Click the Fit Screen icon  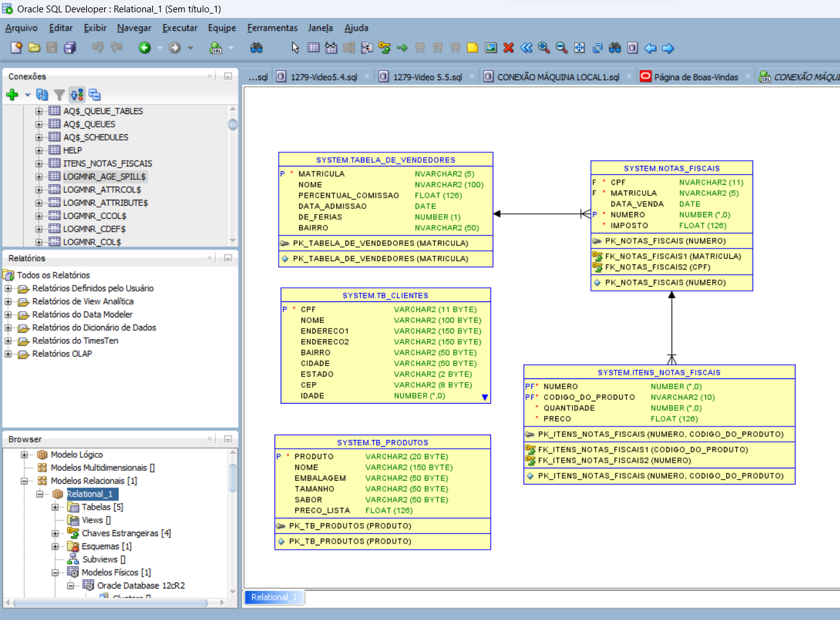(x=579, y=47)
